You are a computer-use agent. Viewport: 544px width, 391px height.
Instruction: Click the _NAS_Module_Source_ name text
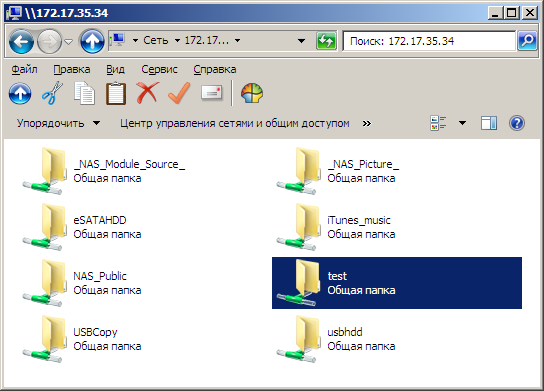[x=129, y=164]
